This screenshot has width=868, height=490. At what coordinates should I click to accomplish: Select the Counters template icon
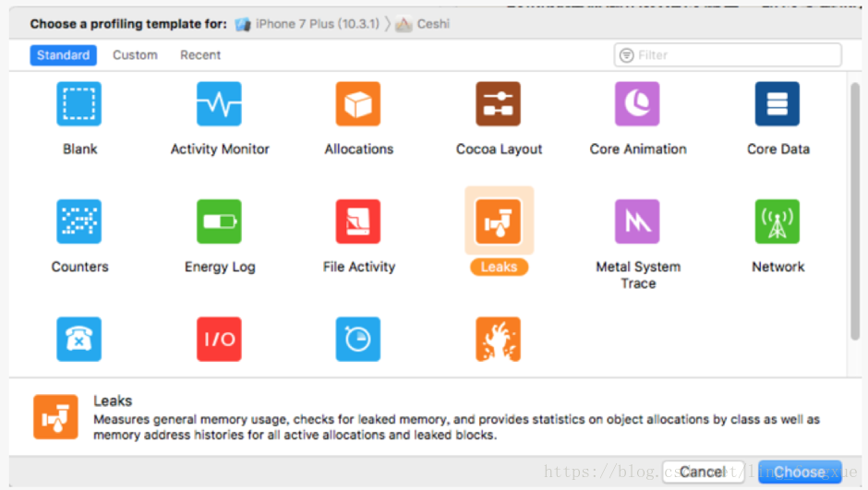tap(79, 221)
